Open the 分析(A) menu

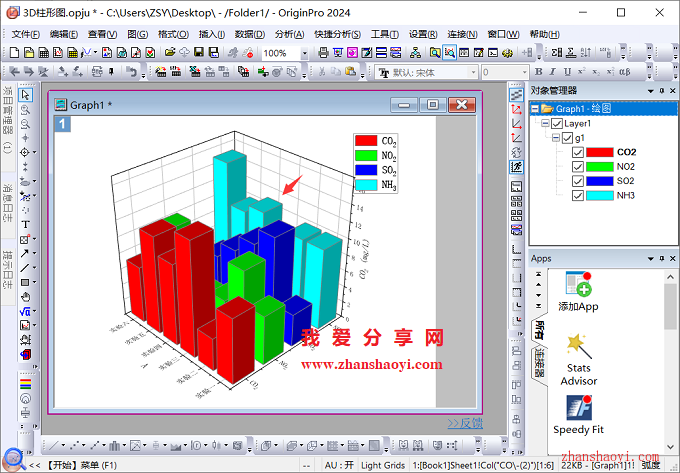coord(289,34)
